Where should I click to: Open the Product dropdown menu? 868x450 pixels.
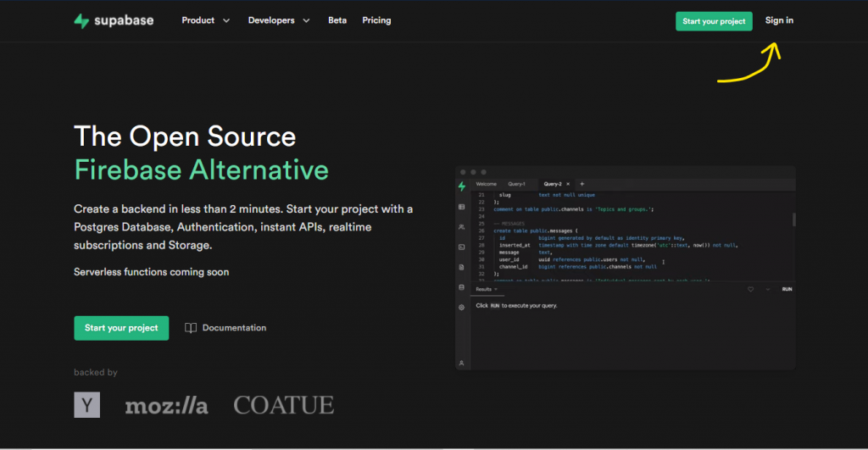coord(205,20)
